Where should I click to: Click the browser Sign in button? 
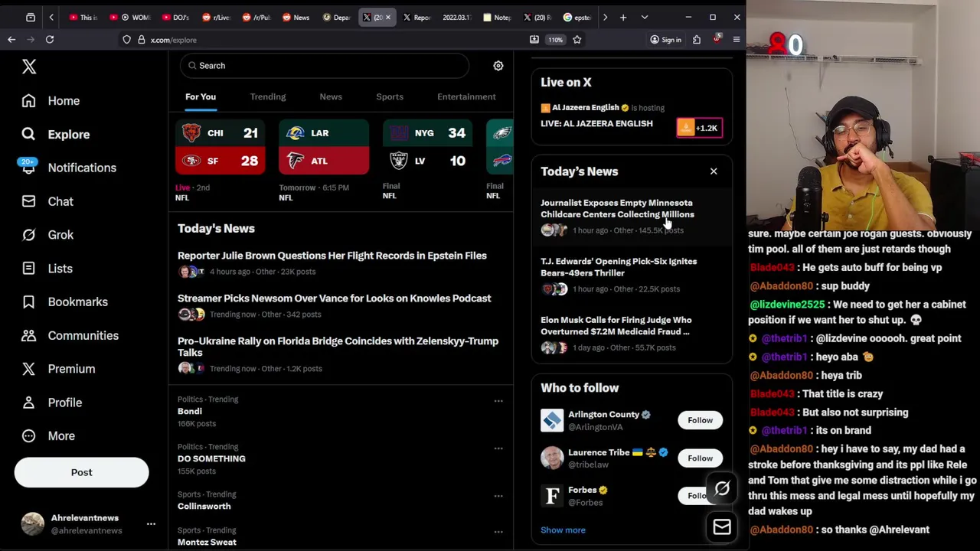665,40
